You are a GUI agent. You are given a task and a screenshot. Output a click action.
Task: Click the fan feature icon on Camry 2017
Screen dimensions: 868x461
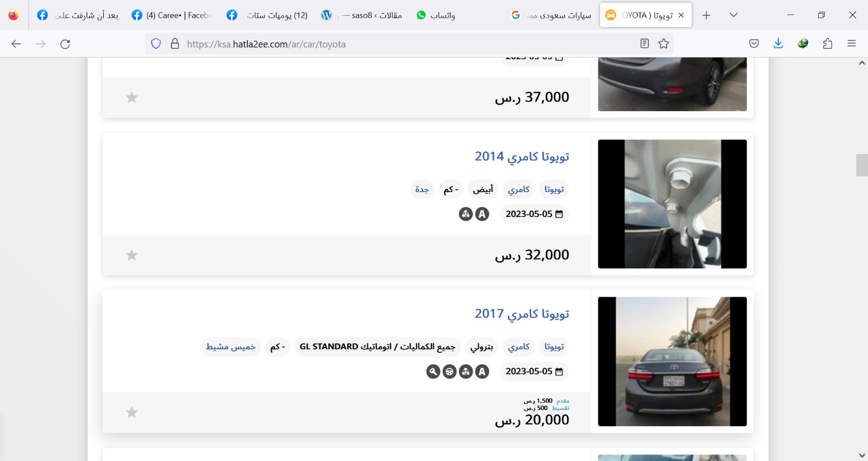[466, 372]
